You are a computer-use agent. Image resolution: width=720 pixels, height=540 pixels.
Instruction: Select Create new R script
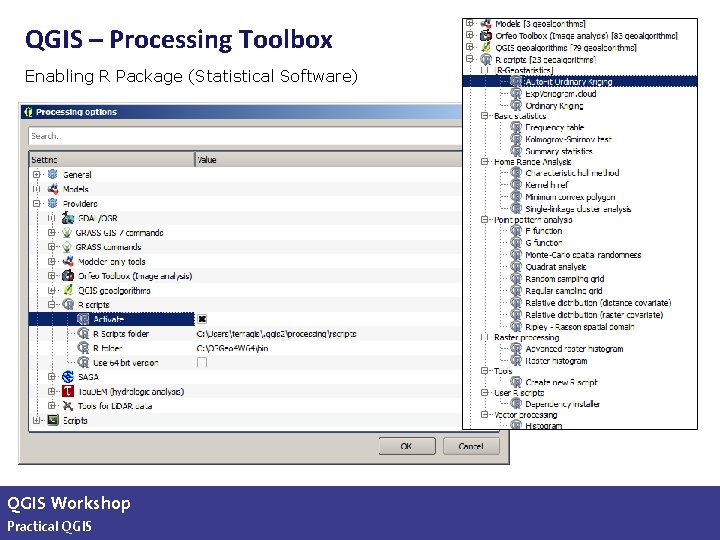pyautogui.click(x=561, y=382)
